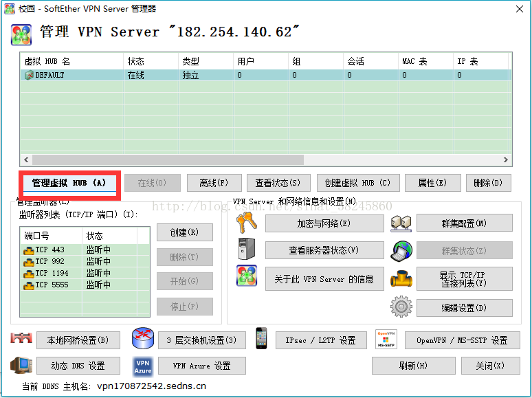Open 动态 DNS 设置 dialog
This screenshot has width=532, height=398.
click(x=78, y=366)
